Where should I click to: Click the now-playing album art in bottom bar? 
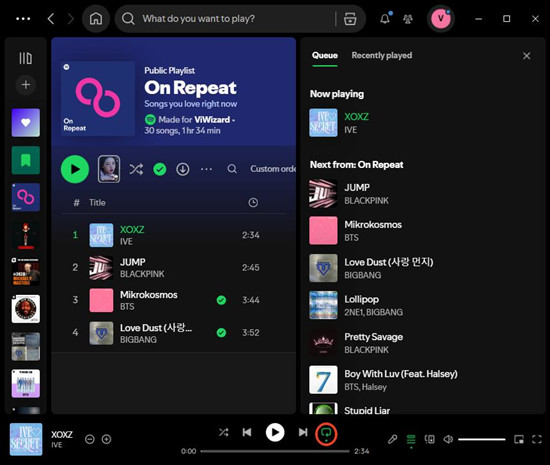tap(26, 439)
